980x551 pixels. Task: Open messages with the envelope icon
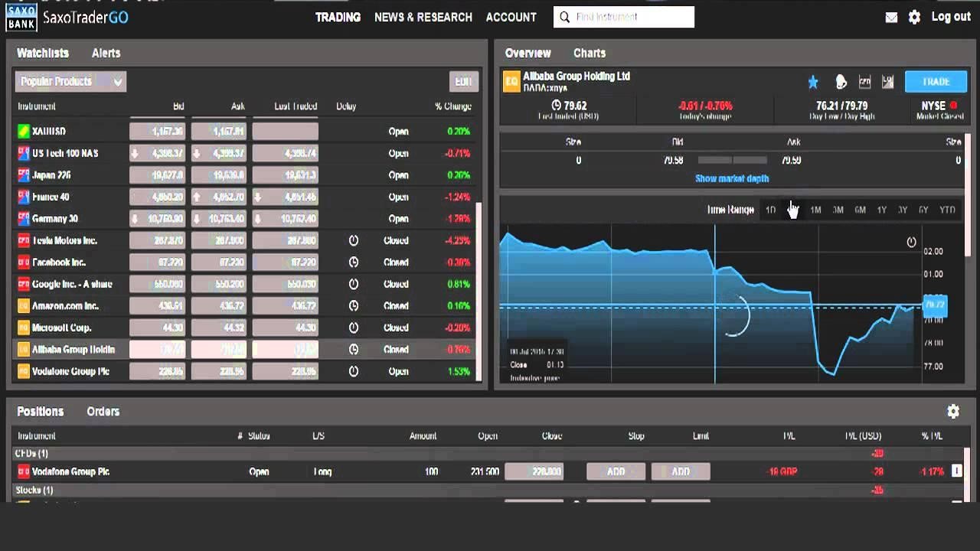point(891,16)
